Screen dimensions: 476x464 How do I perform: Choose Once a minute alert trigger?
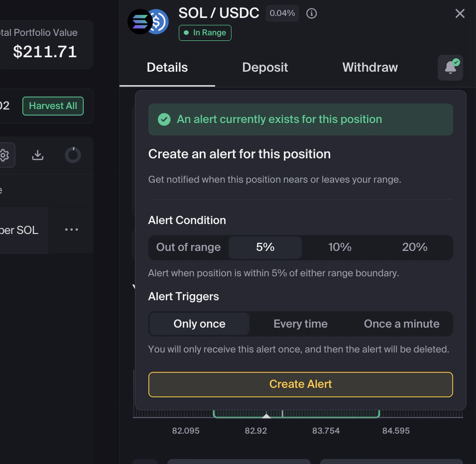point(402,324)
